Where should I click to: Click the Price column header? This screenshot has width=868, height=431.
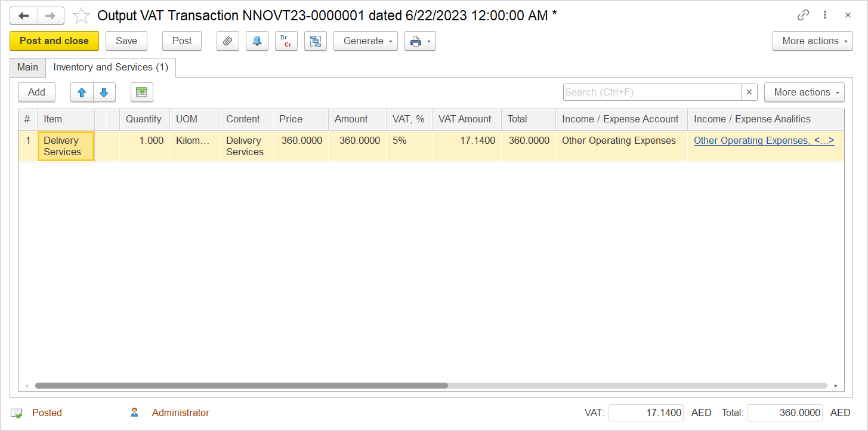coord(300,119)
